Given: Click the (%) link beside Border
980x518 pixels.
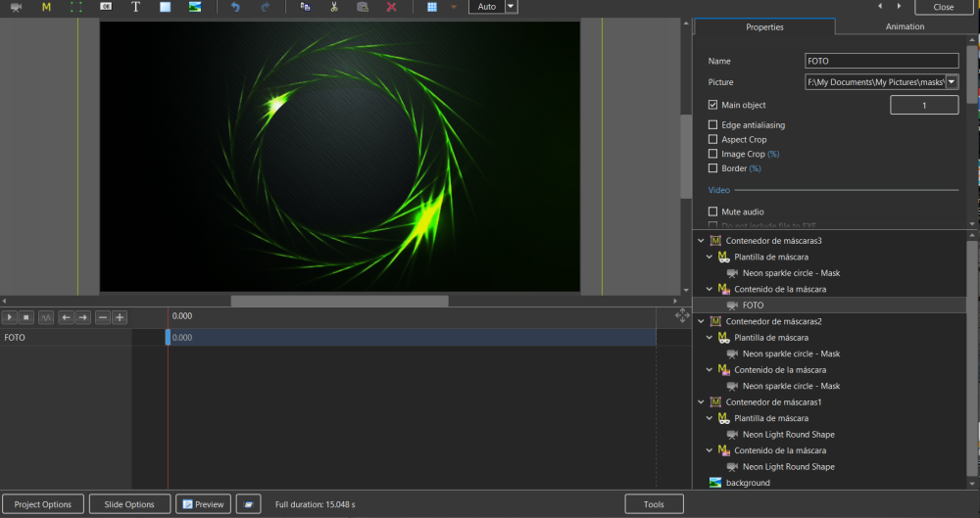Looking at the screenshot, I should point(755,168).
